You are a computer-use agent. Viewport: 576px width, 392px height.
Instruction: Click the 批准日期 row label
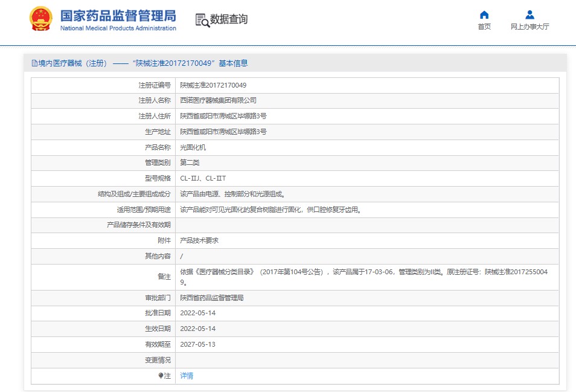pyautogui.click(x=158, y=313)
